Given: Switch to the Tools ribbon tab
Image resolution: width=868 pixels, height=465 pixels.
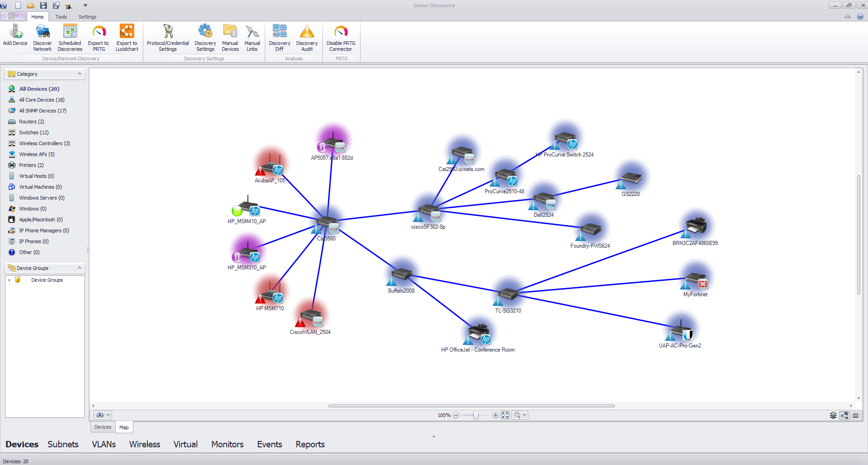Looking at the screenshot, I should (61, 17).
